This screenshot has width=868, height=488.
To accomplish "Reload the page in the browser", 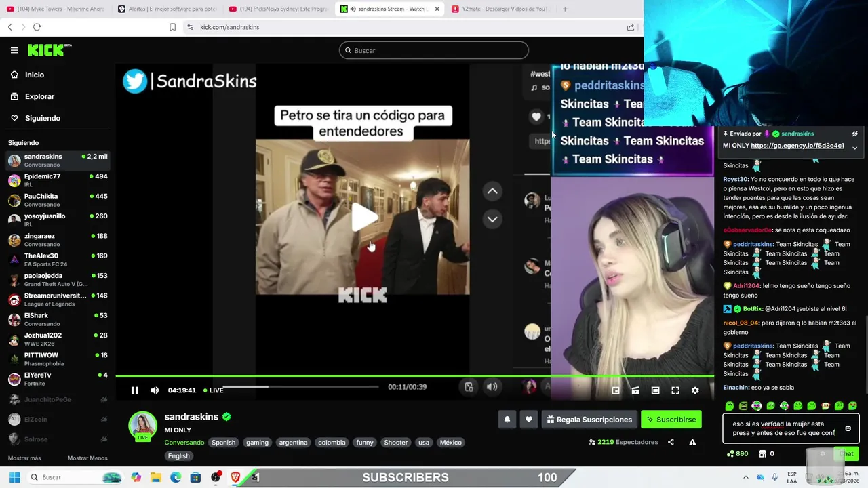I will [x=37, y=27].
